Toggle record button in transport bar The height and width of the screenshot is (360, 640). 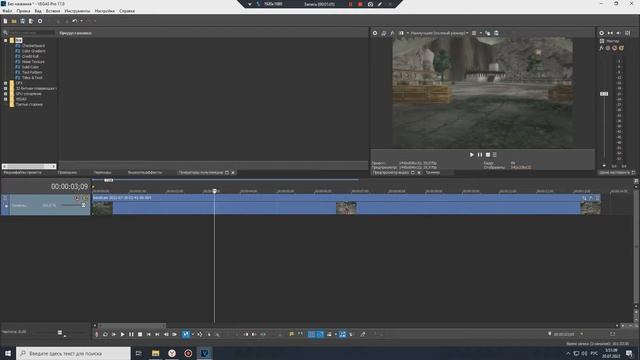pos(97,334)
